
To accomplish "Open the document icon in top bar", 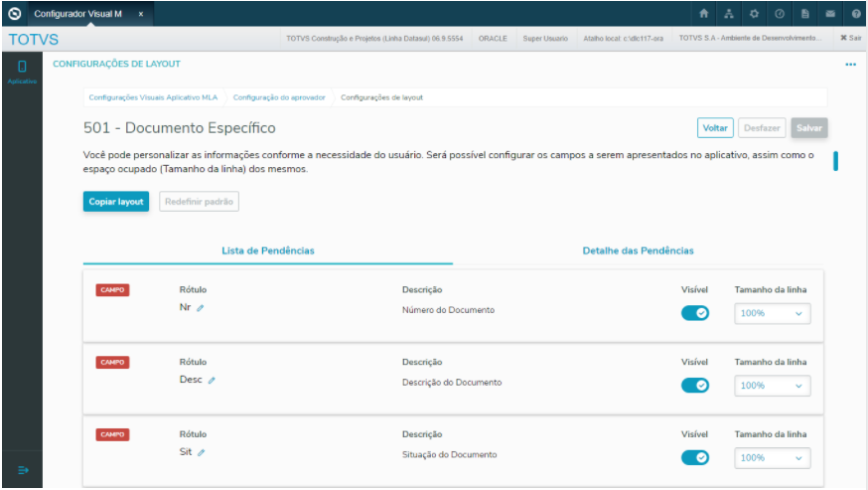I will point(804,14).
